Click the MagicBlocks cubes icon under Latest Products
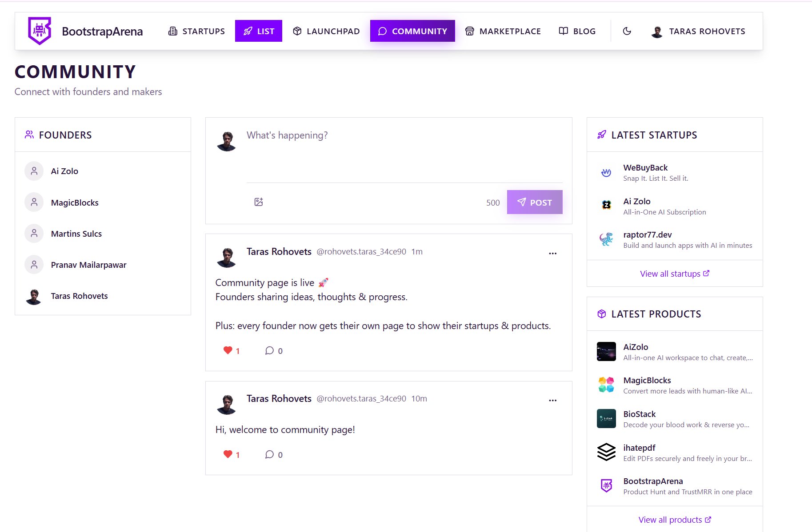The image size is (812, 532). (606, 385)
